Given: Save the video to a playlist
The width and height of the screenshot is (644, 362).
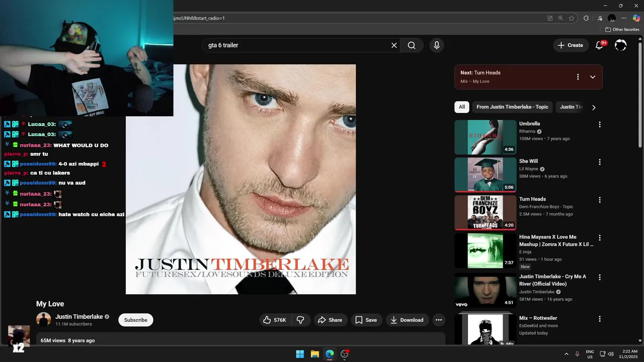Looking at the screenshot, I should (366, 320).
